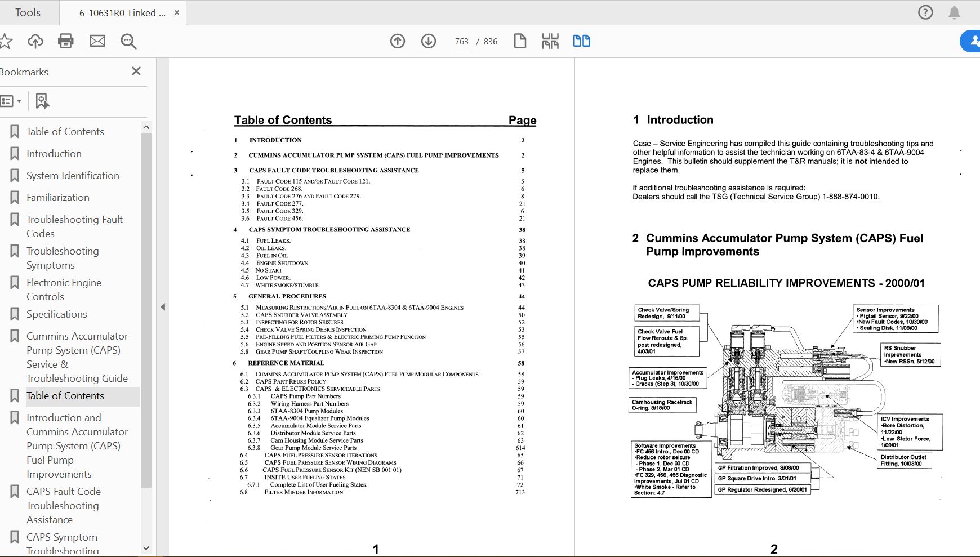Screen dimensions: 980x557
Task: Open bookmarks options dropdown menu
Action: 11,101
